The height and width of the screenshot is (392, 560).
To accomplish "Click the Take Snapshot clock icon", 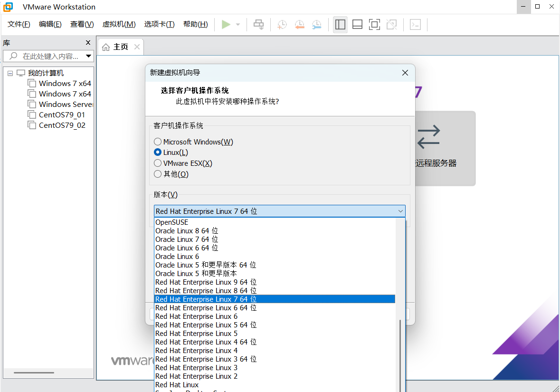I will tap(282, 25).
